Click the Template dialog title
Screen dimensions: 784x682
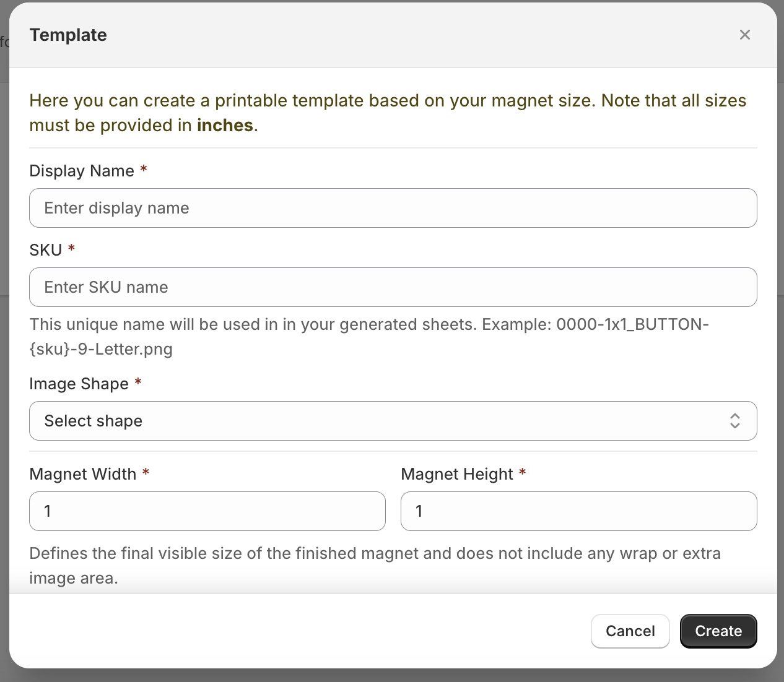click(68, 35)
